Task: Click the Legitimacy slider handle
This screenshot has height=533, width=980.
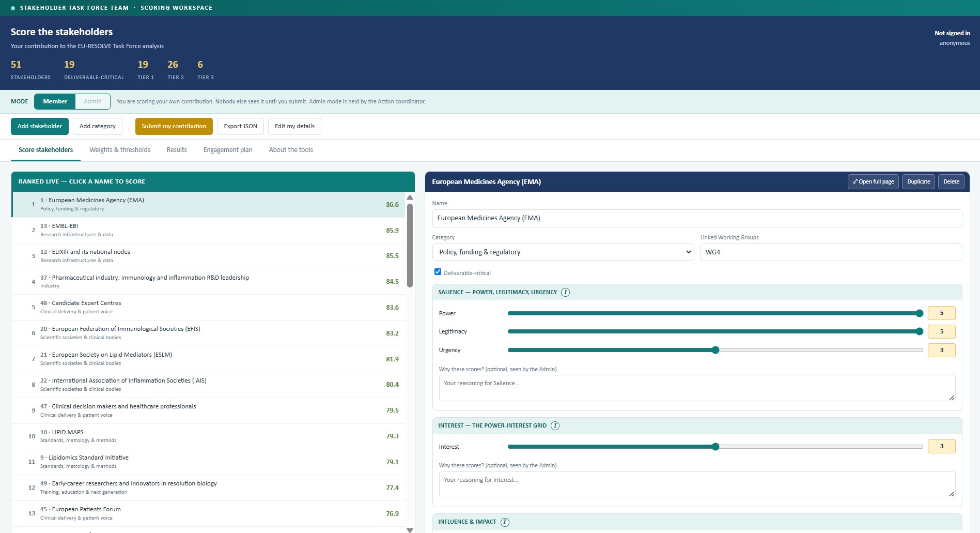Action: click(x=920, y=331)
